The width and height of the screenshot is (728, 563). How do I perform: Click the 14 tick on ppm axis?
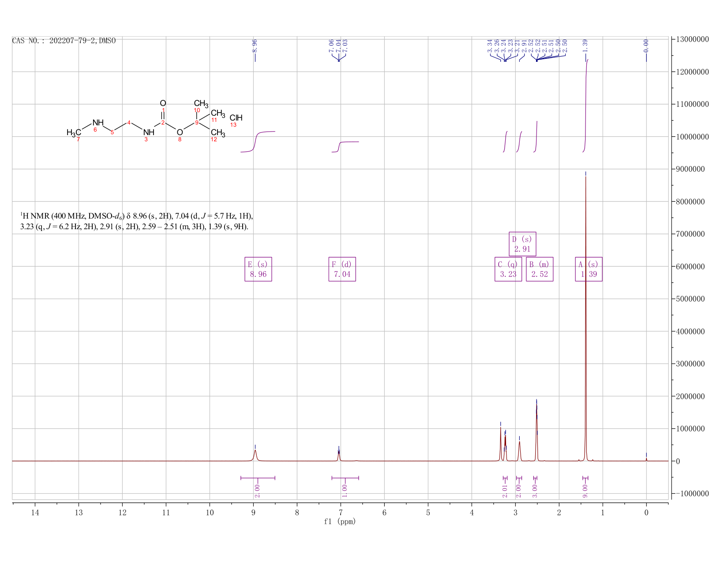tap(35, 512)
